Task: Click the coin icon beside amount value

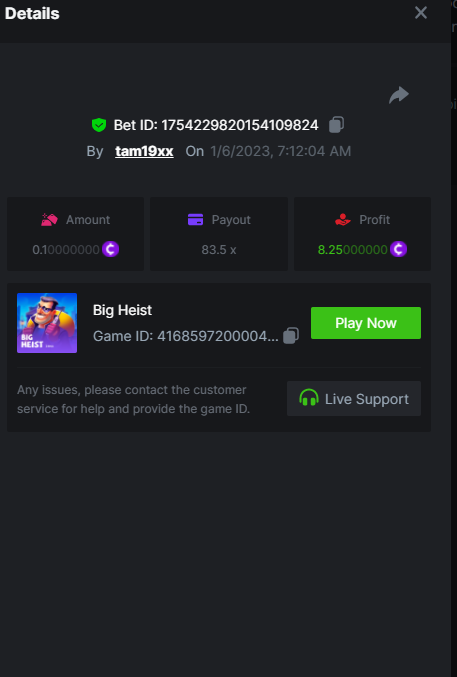Action: pos(111,249)
